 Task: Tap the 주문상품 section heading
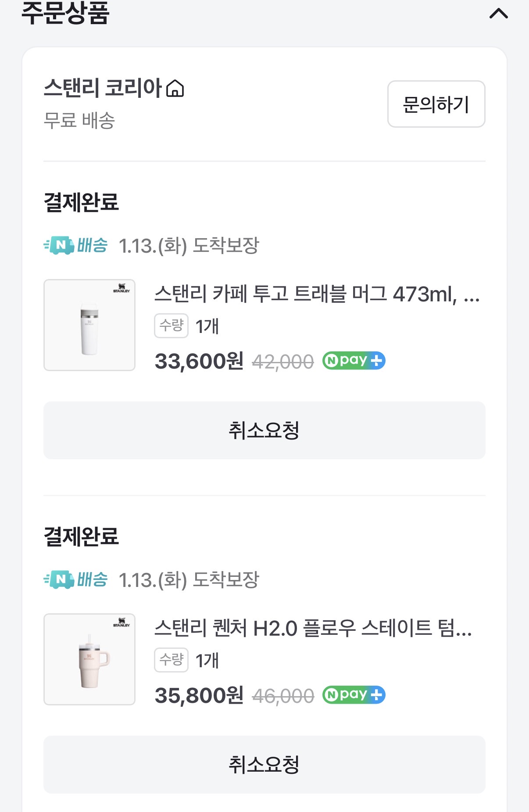[65, 13]
